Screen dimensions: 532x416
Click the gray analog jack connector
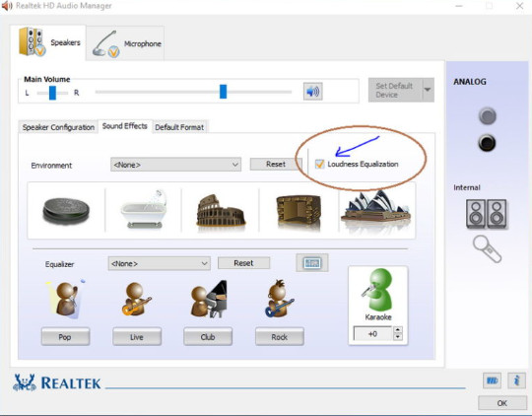point(488,116)
